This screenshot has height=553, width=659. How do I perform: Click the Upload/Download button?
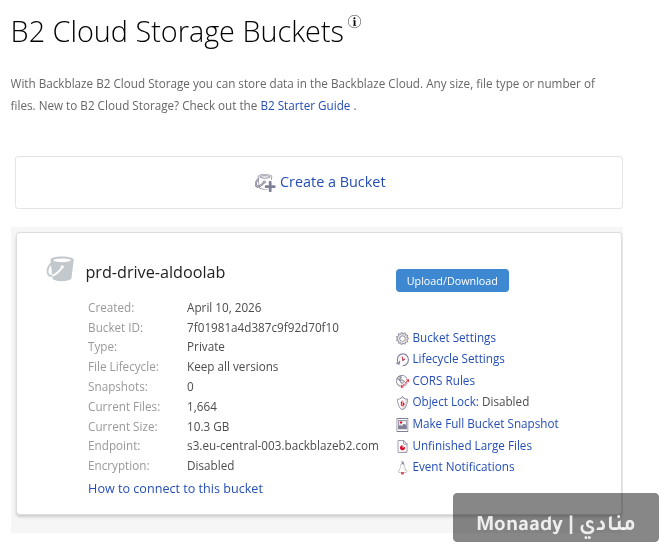point(452,281)
